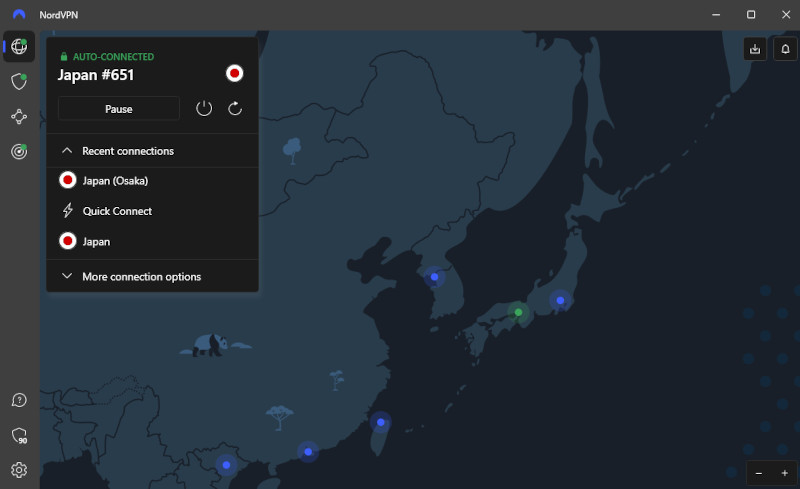Select the South Korea server dot on map
800x489 pixels.
[x=434, y=277]
